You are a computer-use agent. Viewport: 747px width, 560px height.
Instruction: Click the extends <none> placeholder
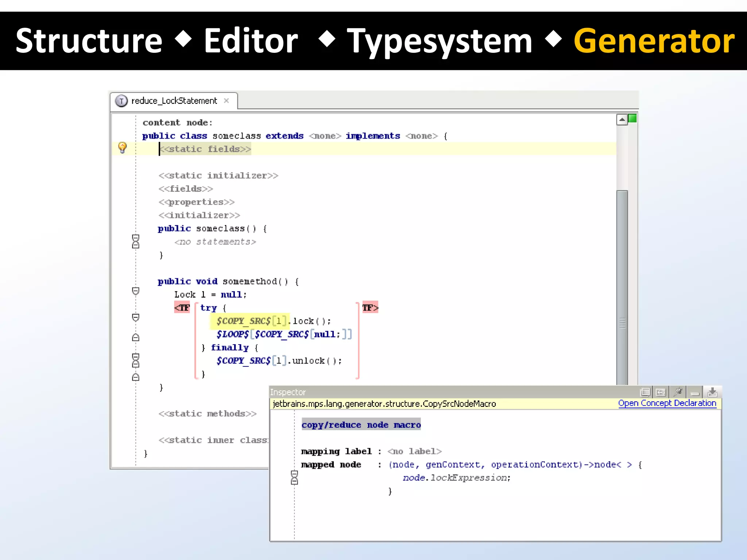tap(325, 136)
